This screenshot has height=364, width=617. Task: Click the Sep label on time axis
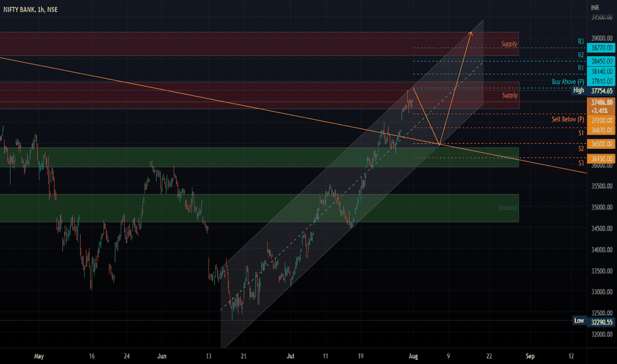point(530,356)
